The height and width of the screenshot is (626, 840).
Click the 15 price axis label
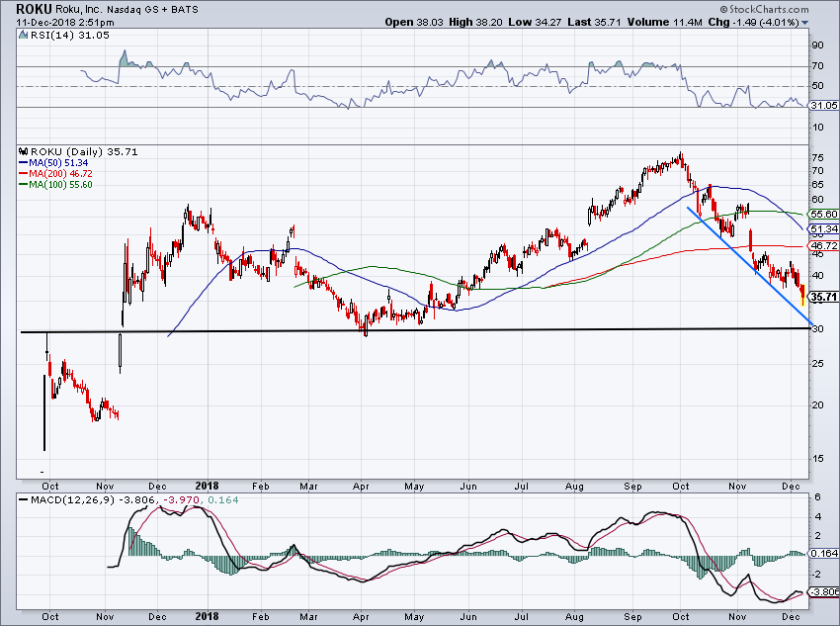817,458
